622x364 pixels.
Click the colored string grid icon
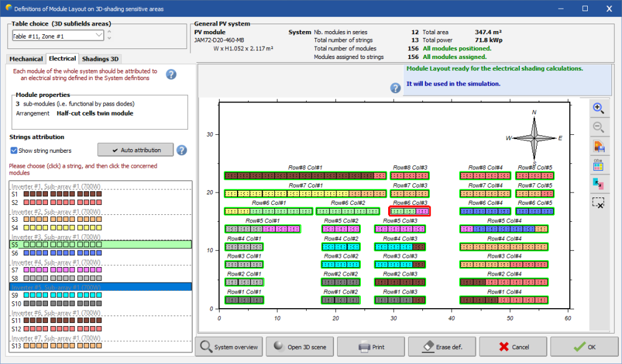pyautogui.click(x=598, y=165)
